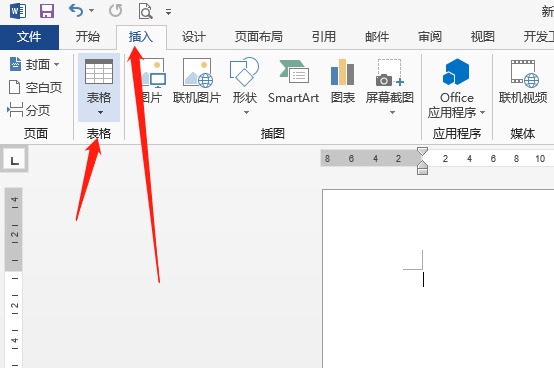This screenshot has width=554, height=368.
Task: Open the 表格 insert table button
Action: pos(99,87)
